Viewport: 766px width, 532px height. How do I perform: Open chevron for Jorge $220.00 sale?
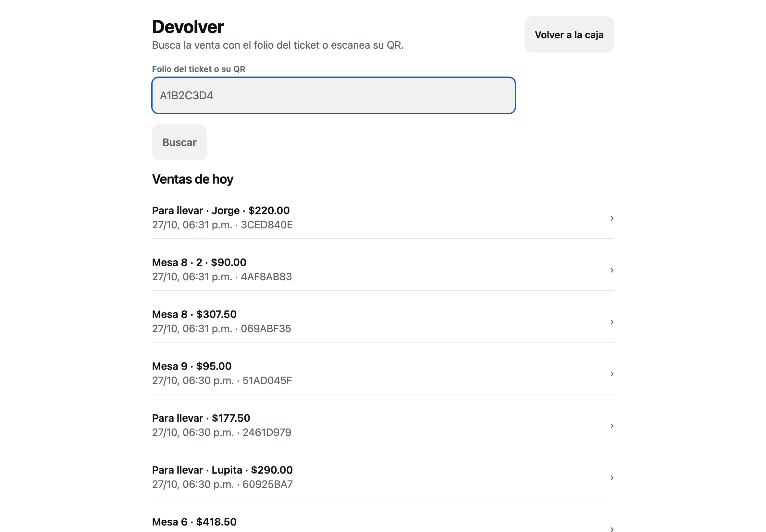click(x=611, y=218)
